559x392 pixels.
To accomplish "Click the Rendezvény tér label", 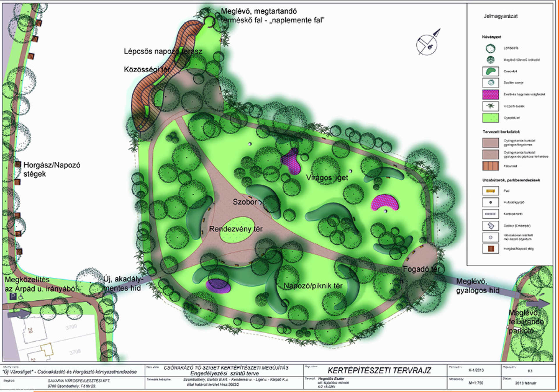I will click(236, 229).
